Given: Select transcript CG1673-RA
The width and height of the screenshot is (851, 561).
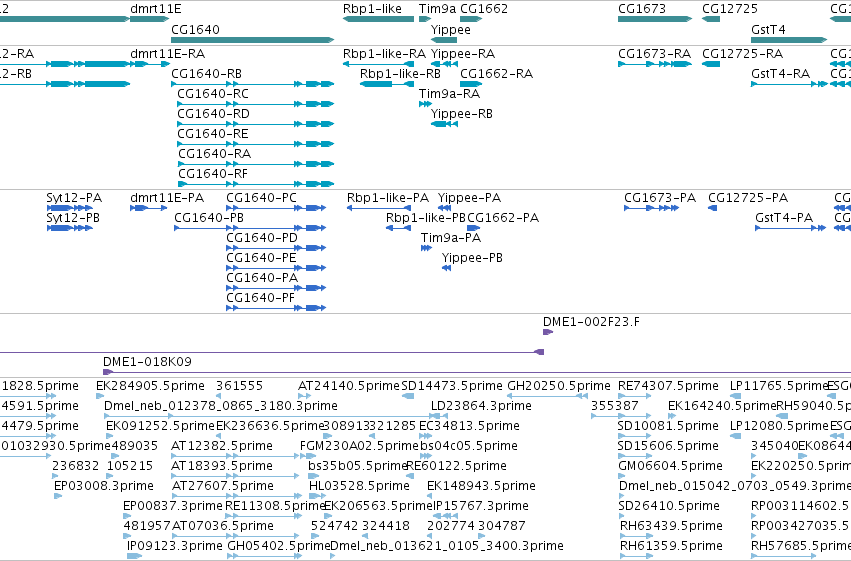Looking at the screenshot, I should [655, 64].
